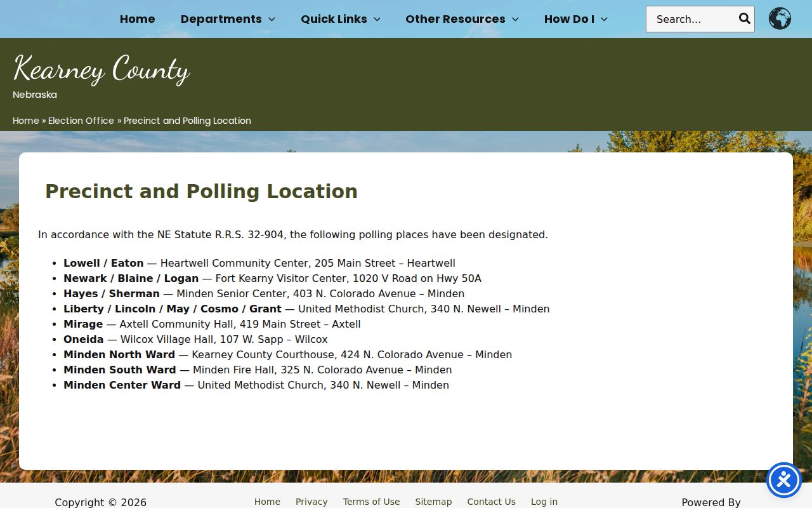Screen dimensions: 812x508
Task: Select the Liberty / Lincoln / May entry
Action: click(306, 309)
